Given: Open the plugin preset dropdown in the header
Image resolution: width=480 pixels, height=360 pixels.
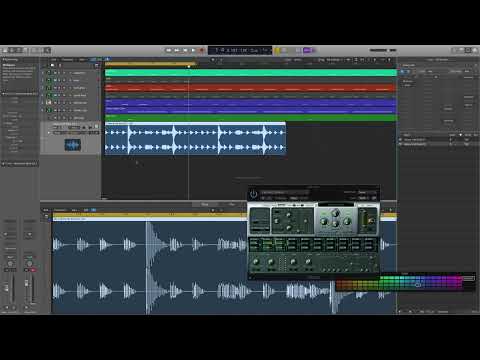Looking at the screenshot, I should pos(285,192).
